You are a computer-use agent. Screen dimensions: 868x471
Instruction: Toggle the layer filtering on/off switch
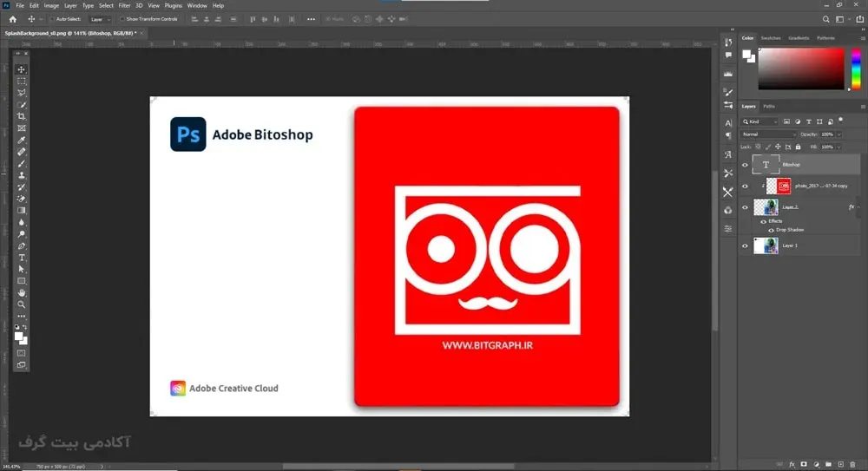[841, 120]
